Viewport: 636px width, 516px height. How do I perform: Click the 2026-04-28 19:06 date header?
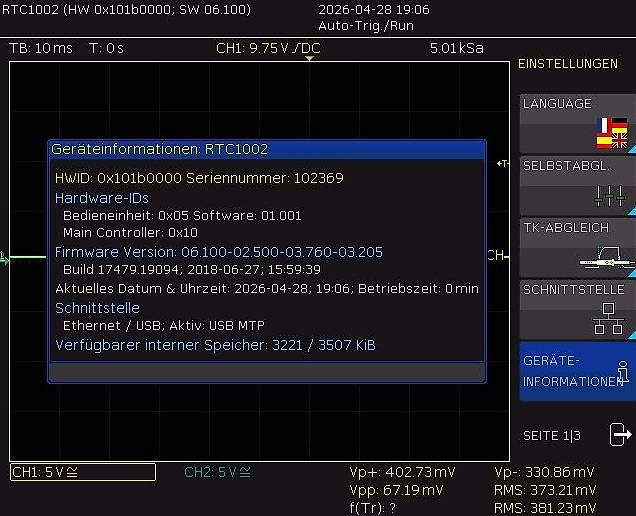pos(374,9)
